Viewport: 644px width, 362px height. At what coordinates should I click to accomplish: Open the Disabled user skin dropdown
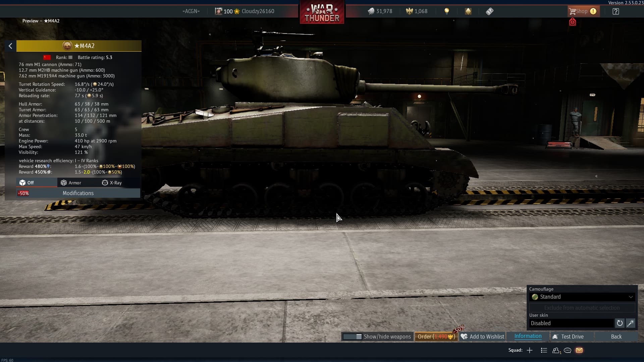(571, 323)
